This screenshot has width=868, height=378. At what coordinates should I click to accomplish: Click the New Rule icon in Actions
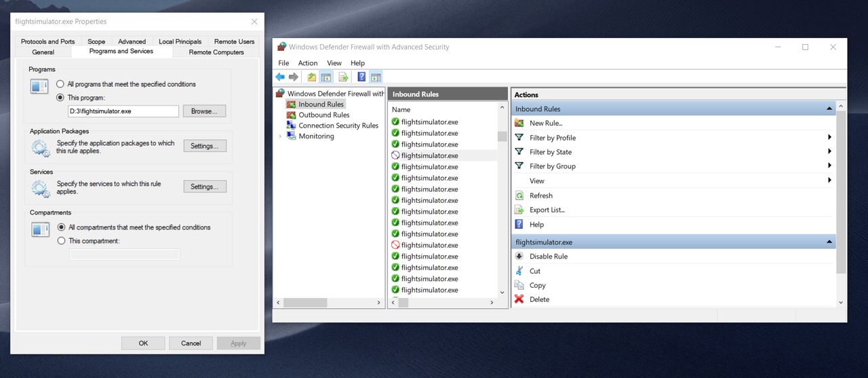pyautogui.click(x=519, y=123)
